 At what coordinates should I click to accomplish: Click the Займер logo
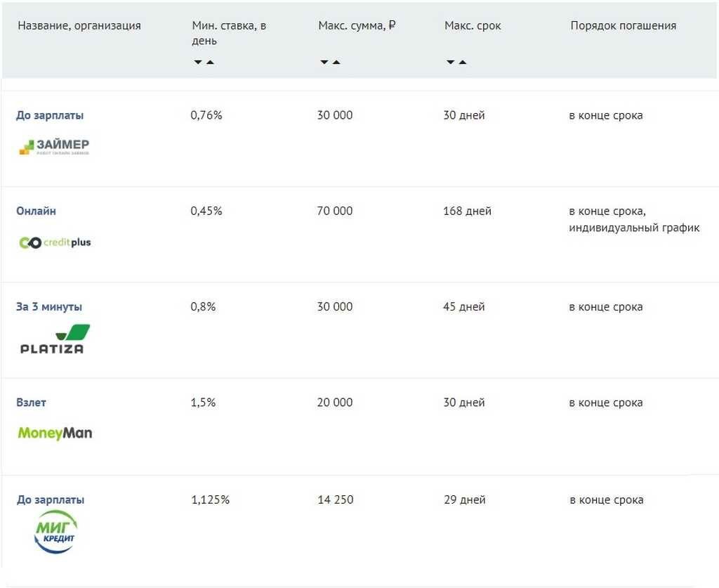click(54, 148)
